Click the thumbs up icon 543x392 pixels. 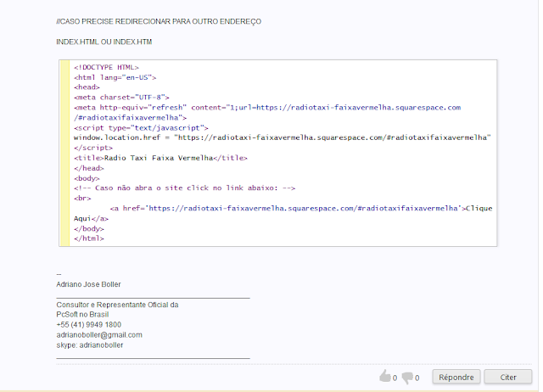(x=385, y=377)
